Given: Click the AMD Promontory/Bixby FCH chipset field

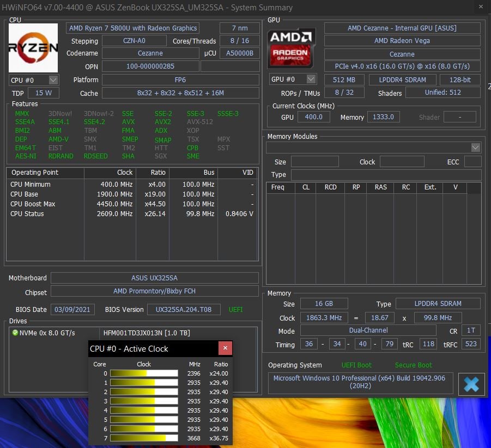Looking at the screenshot, I should [154, 291].
